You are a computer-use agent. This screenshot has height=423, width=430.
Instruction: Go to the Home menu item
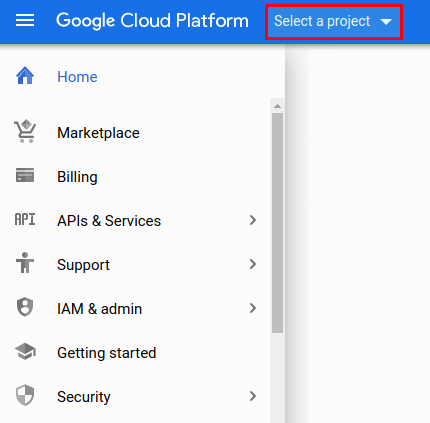tap(77, 77)
